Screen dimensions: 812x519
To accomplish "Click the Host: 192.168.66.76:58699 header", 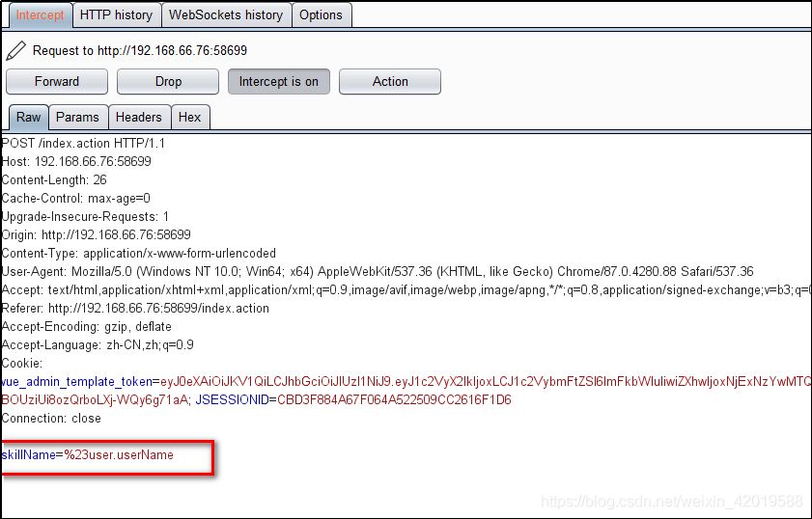I will tap(76, 161).
